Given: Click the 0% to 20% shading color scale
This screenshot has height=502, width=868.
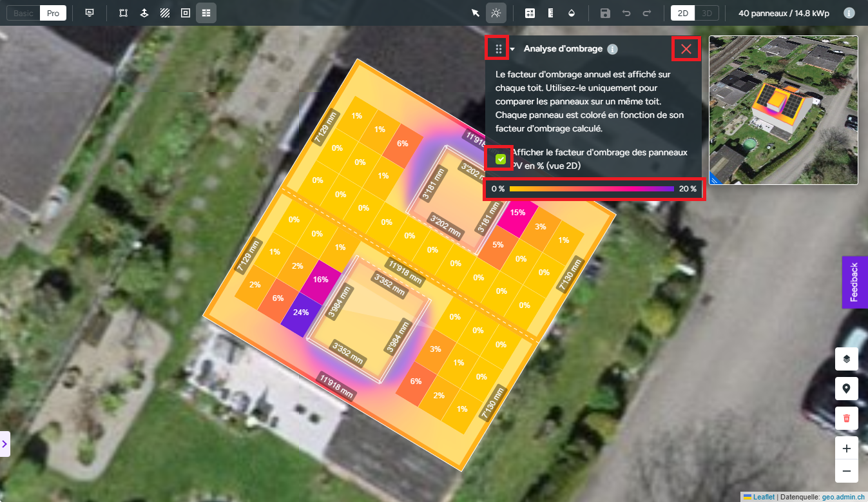Looking at the screenshot, I should click(594, 189).
